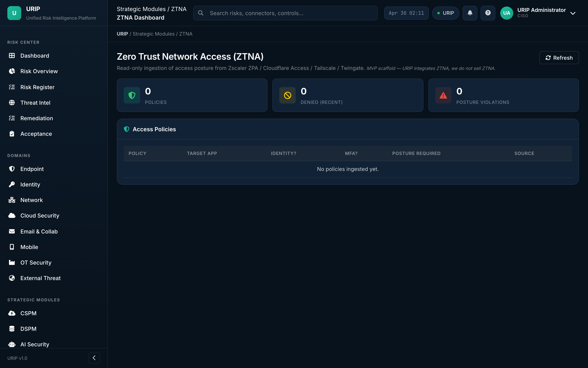Image resolution: width=588 pixels, height=368 pixels.
Task: Click the UA user avatar
Action: point(507,13)
